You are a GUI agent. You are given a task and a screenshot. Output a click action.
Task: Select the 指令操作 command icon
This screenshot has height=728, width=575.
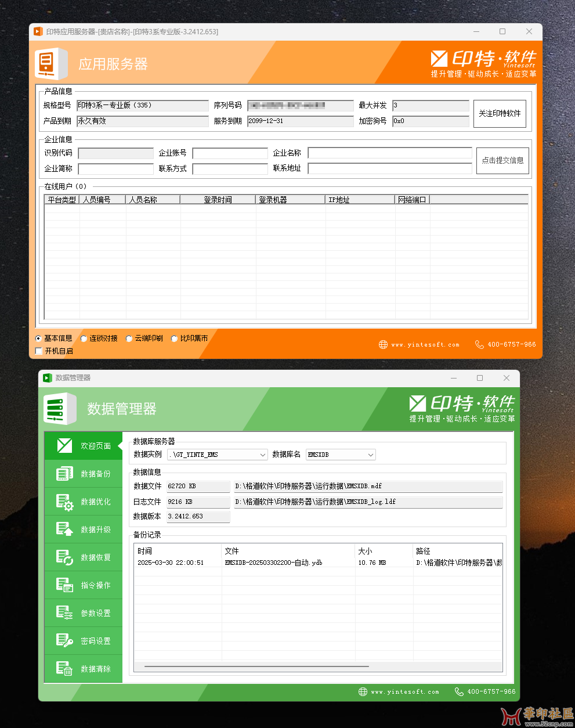tap(64, 585)
